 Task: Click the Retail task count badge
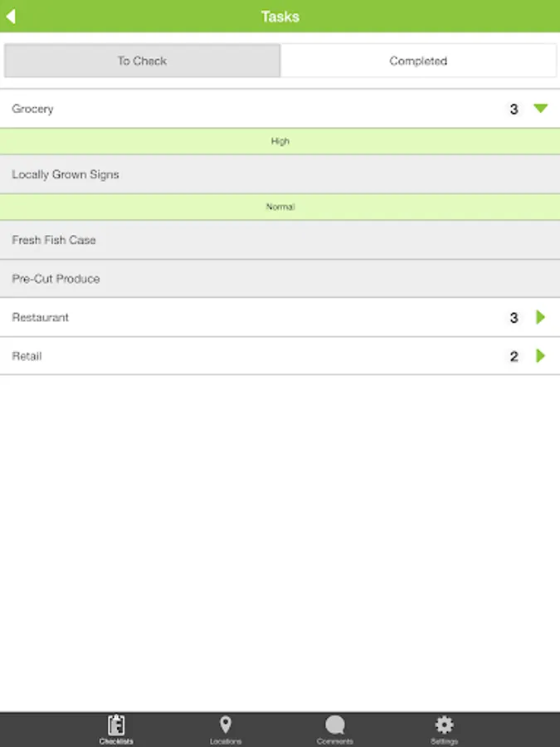click(514, 356)
